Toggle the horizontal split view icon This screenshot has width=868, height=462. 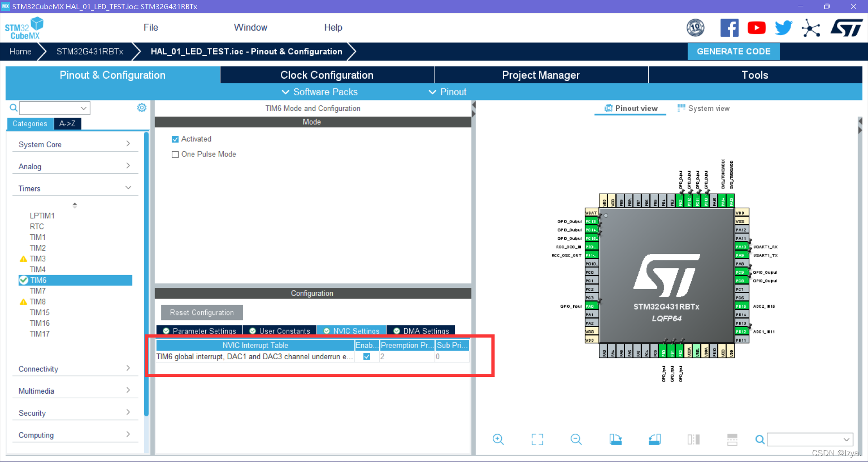tap(732, 439)
